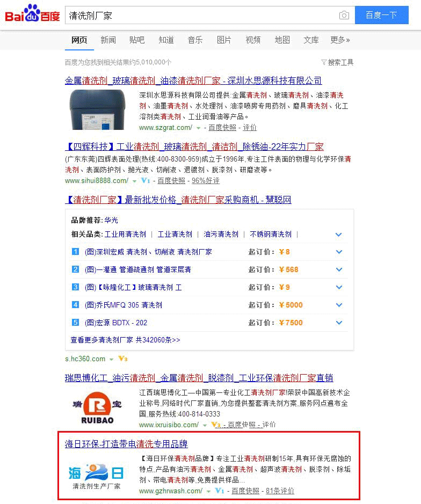
Task: Switch to the 图片 tab
Action: coord(224,40)
